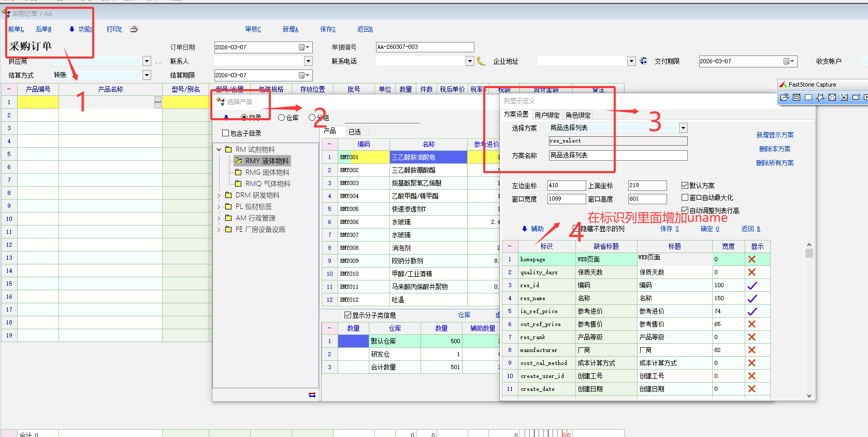Click the phone icon next to 联系电话
The image size is (868, 437).
coord(481,61)
